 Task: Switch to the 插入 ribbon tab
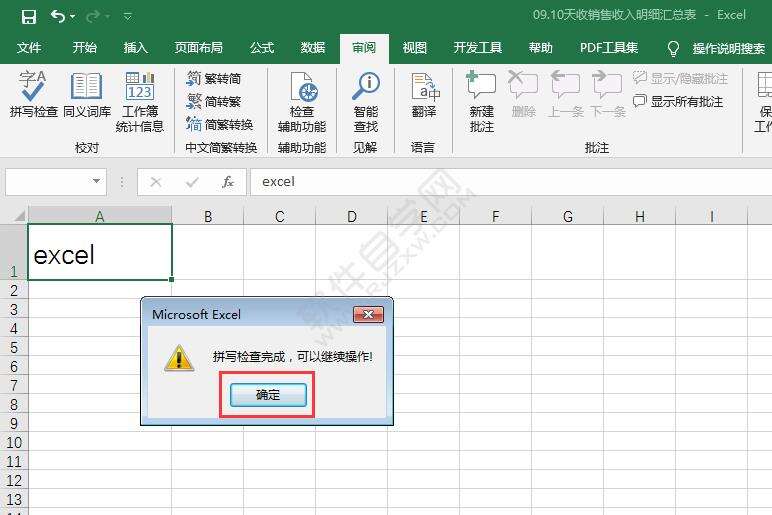(135, 48)
